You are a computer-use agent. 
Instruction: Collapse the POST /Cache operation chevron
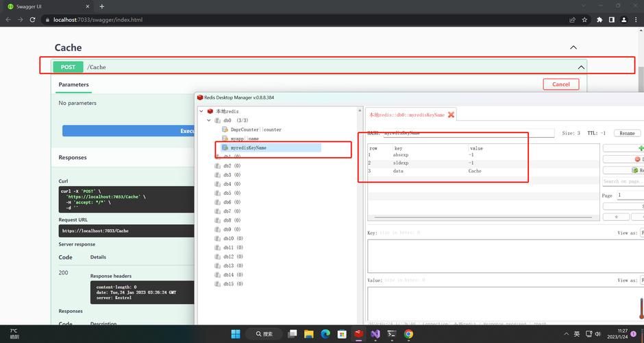(x=581, y=67)
